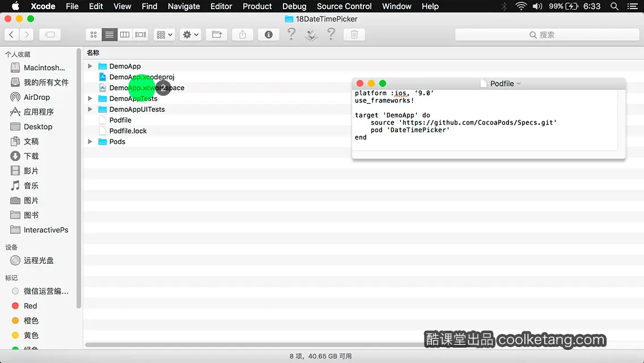
Task: Open 图片 in sidebar
Action: [24, 201]
